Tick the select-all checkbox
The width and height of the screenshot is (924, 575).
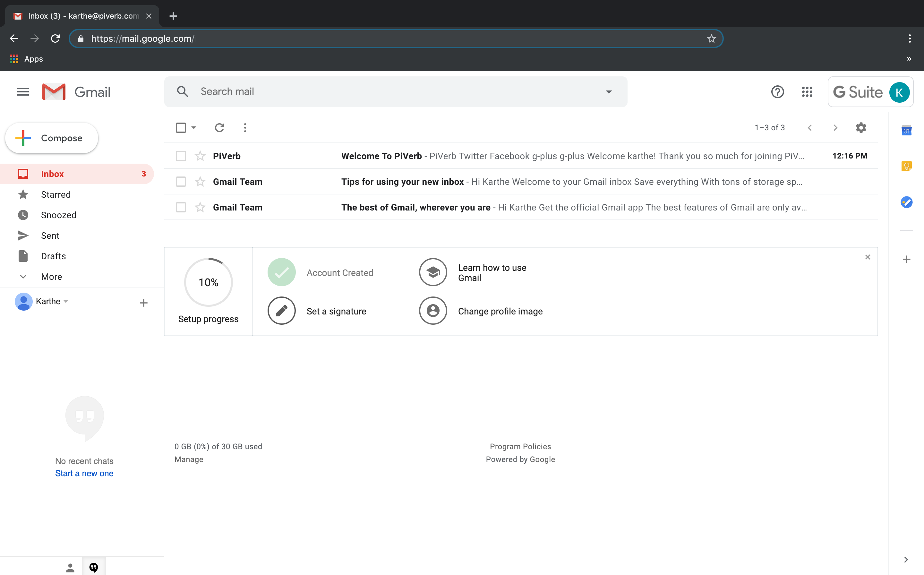coord(181,128)
